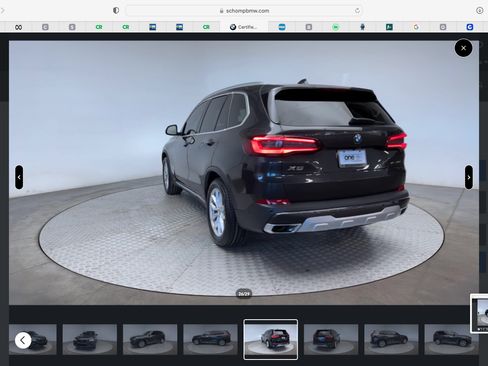This screenshot has width=488, height=366.
Task: Switch to the blue card icon tab right of Certified
Action: pyautogui.click(x=282, y=27)
